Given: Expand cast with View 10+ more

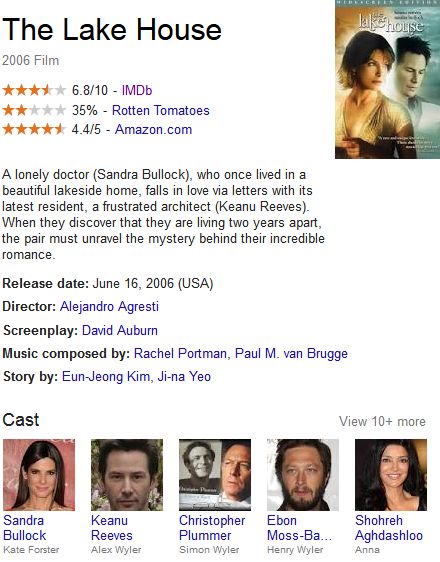Looking at the screenshot, I should [382, 421].
